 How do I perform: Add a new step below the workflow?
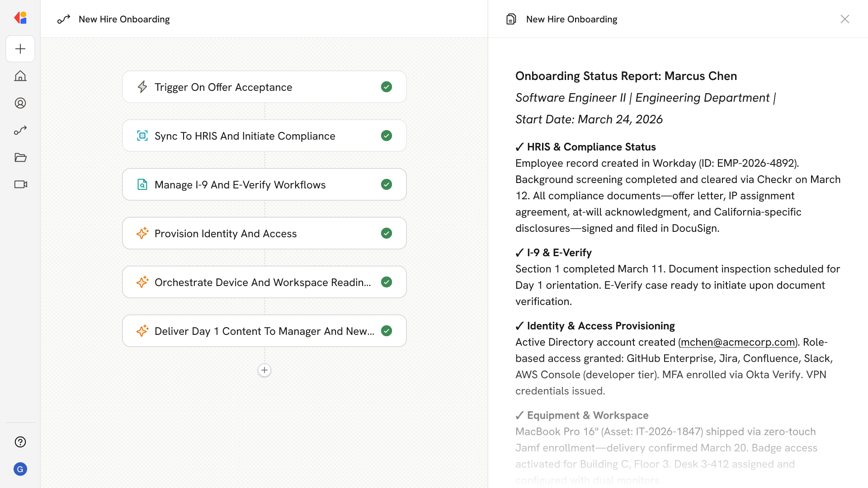pyautogui.click(x=264, y=370)
